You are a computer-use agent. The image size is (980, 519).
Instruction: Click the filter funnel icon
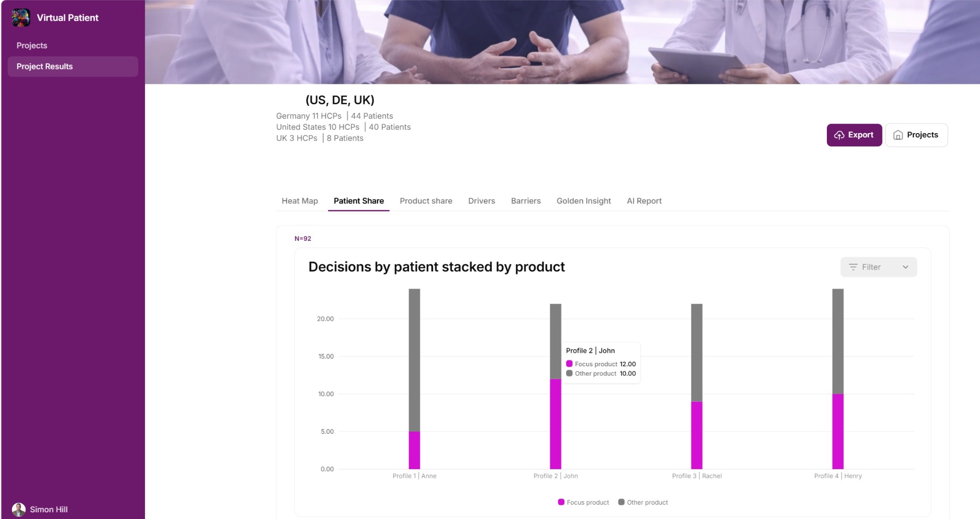(854, 267)
